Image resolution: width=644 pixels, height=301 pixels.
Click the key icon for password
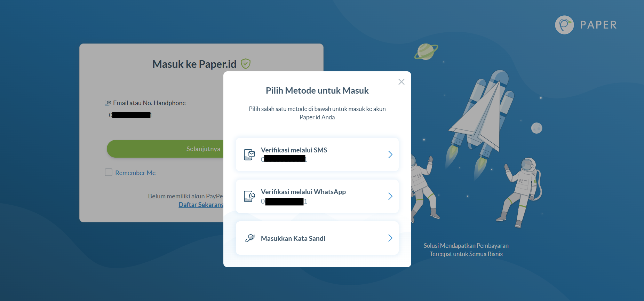pos(250,238)
